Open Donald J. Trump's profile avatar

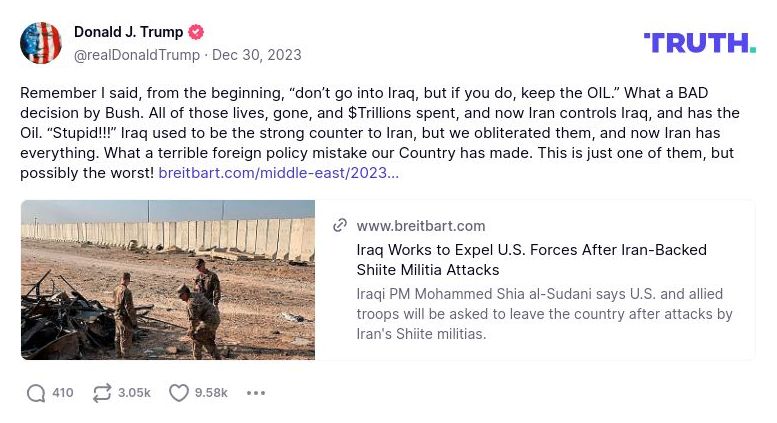click(41, 43)
